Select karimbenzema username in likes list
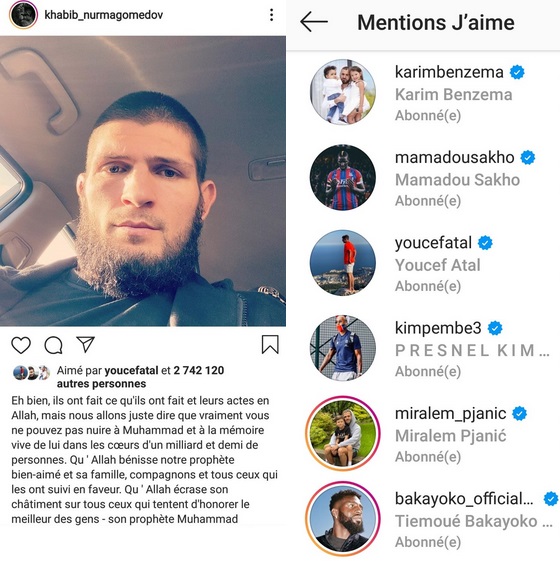 449,72
